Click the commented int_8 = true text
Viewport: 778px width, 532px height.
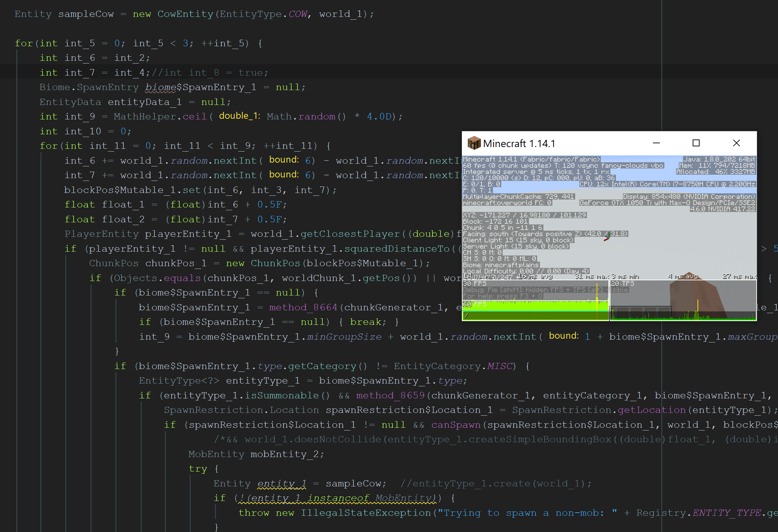(210, 73)
